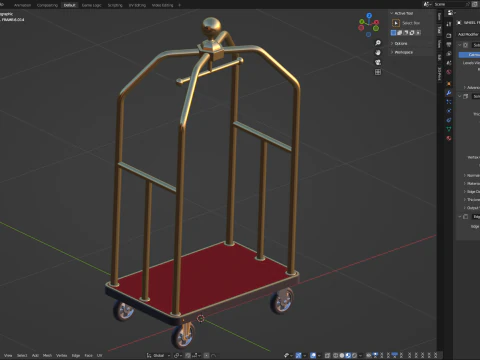Click the zoom magnifier icon in viewport
The height and width of the screenshot is (360, 480).
click(378, 43)
